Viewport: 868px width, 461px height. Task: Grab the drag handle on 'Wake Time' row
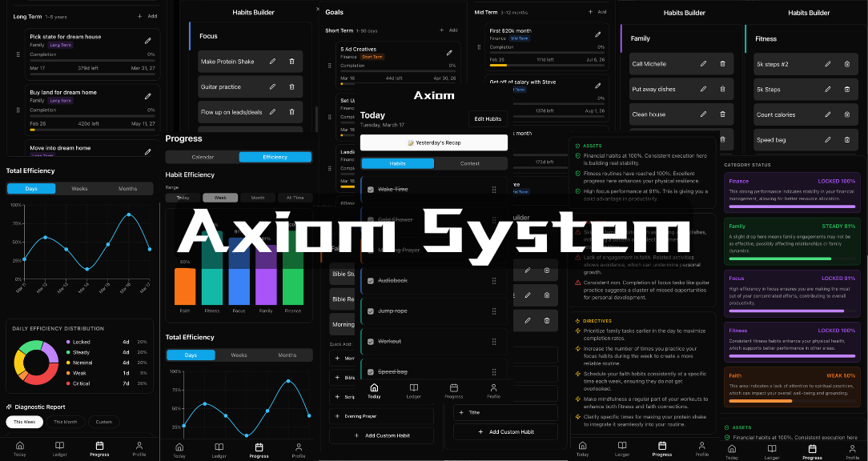click(x=494, y=189)
